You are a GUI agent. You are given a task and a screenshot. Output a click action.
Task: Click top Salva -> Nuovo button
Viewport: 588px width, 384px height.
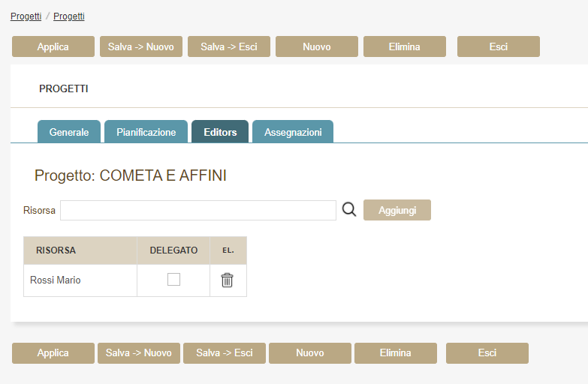140,46
